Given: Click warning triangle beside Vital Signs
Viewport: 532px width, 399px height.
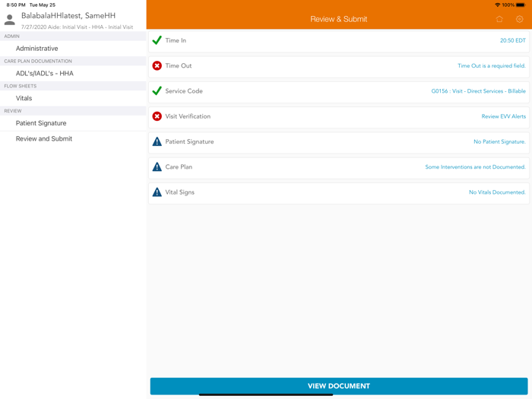Looking at the screenshot, I should click(157, 192).
